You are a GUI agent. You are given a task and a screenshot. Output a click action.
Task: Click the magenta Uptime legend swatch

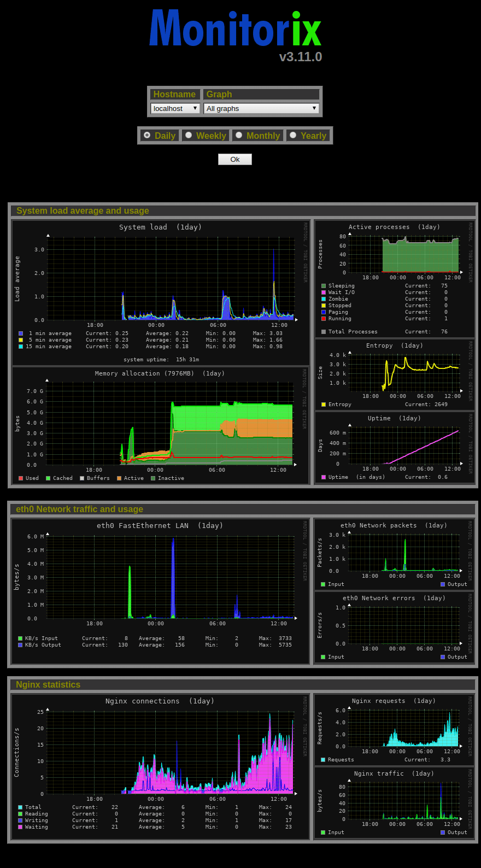[324, 477]
